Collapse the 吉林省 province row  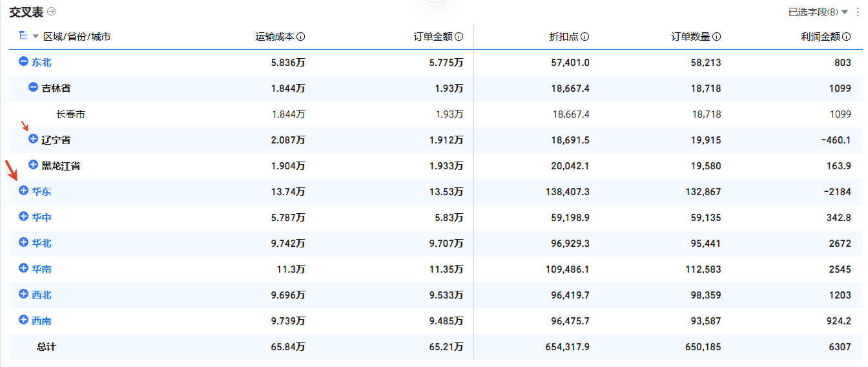pyautogui.click(x=34, y=88)
